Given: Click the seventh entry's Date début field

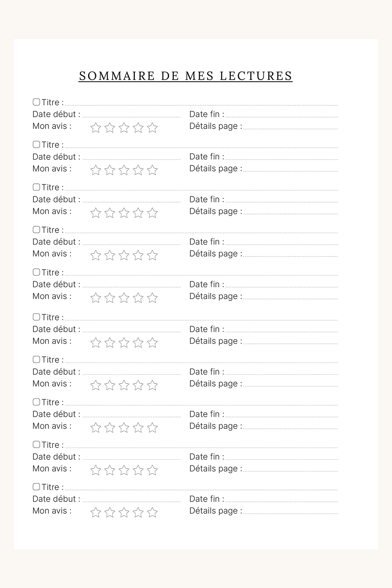Looking at the screenshot, I should [132, 374].
